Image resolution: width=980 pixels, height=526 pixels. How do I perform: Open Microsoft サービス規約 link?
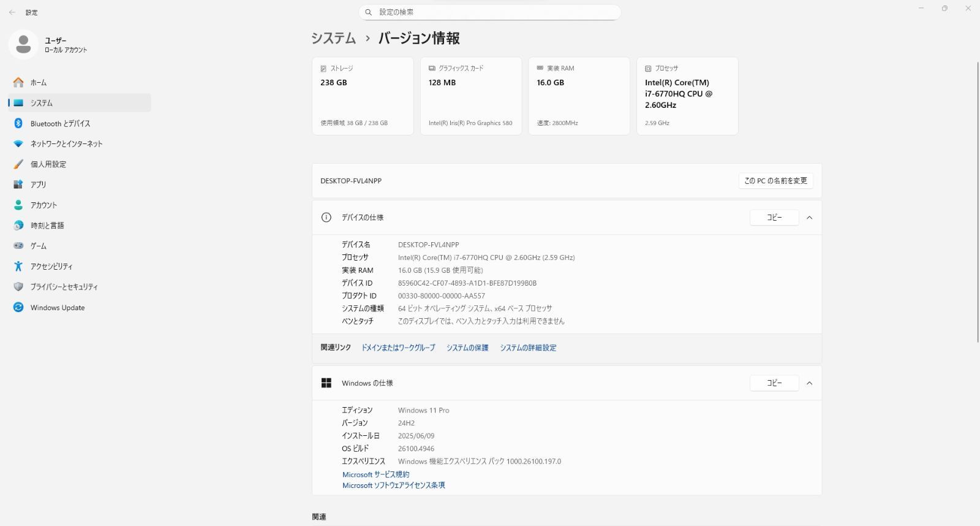pos(376,475)
